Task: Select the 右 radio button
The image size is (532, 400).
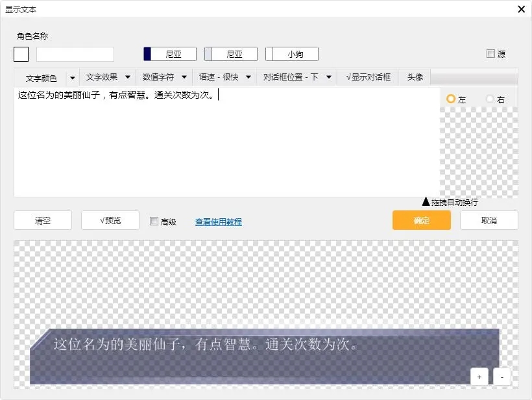Action: (x=490, y=99)
